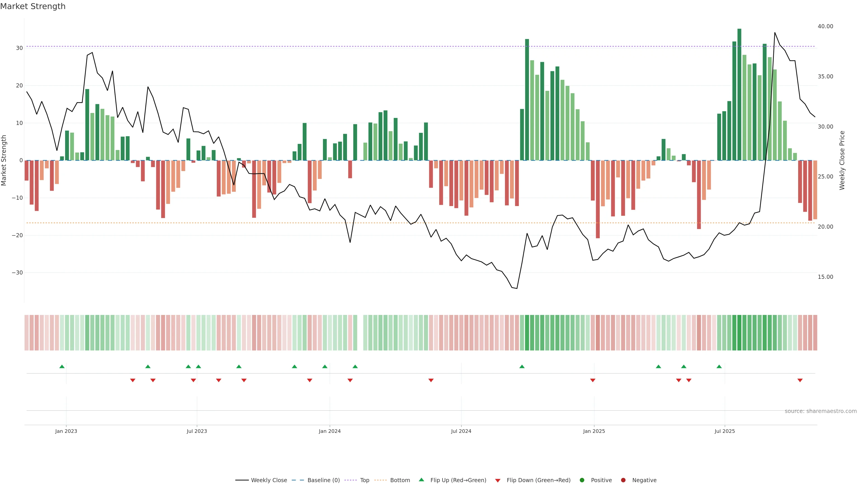Click the lone Flip Up triangle between Jul 2024 and Jan 2025
868x488 pixels.
coord(522,366)
